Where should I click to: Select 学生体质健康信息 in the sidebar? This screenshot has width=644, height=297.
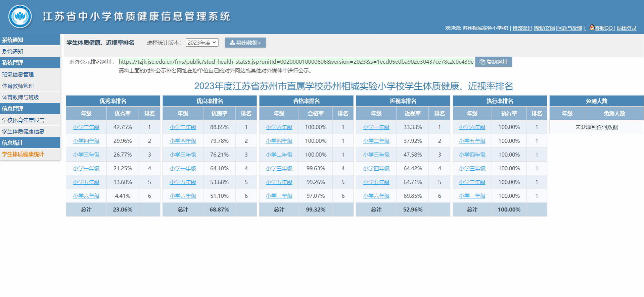tap(23, 131)
